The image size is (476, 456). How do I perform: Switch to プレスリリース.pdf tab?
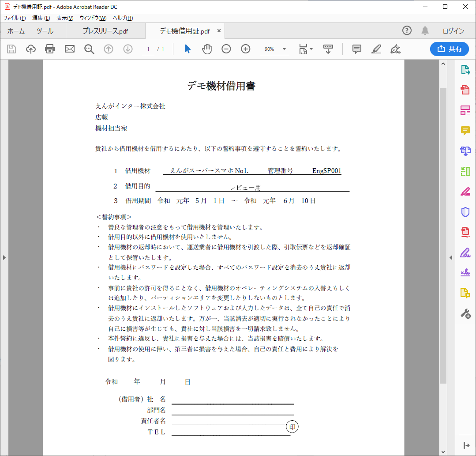pos(105,31)
